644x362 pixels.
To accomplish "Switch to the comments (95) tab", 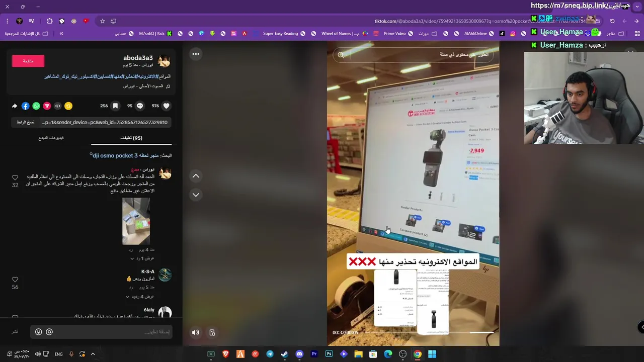I will pos(131,138).
